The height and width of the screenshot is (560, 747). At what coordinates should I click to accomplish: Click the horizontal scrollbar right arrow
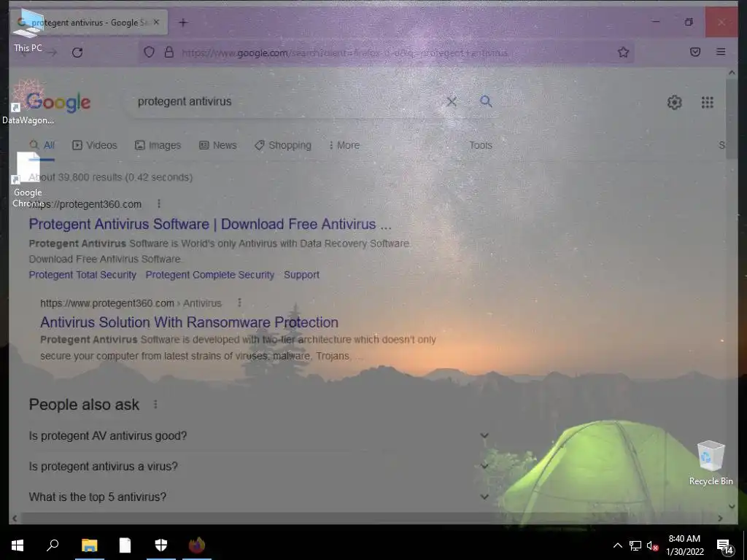pyautogui.click(x=720, y=518)
